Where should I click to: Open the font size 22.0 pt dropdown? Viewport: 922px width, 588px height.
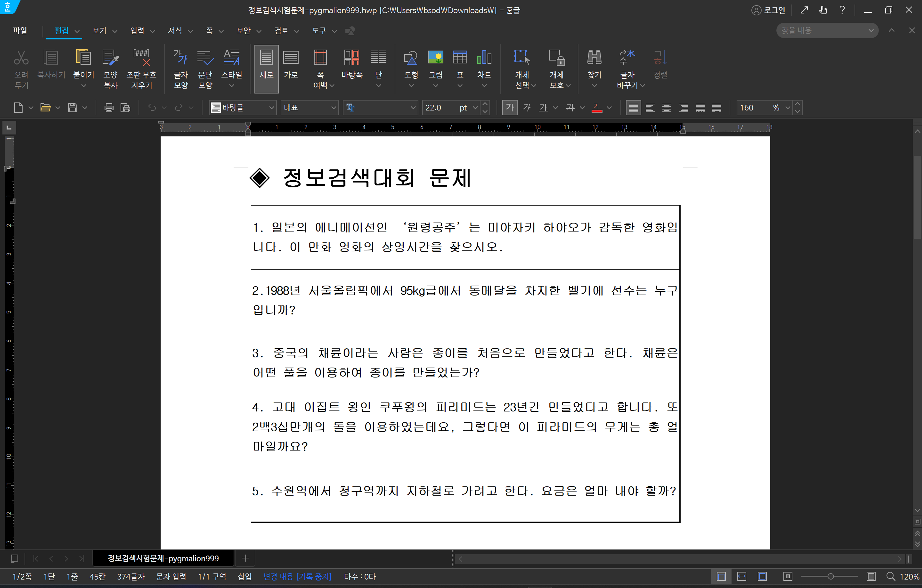click(475, 108)
